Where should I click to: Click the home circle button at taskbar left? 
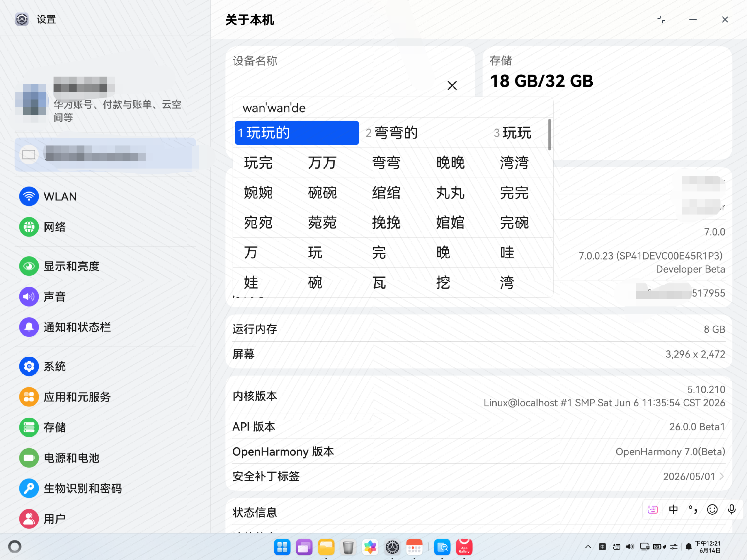coord(15,546)
